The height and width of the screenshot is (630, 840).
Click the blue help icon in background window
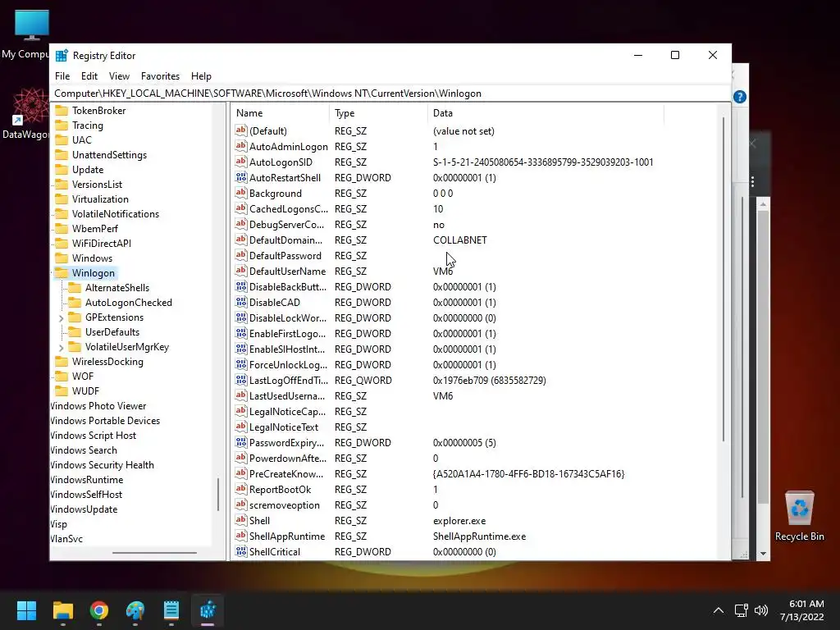[x=740, y=97]
